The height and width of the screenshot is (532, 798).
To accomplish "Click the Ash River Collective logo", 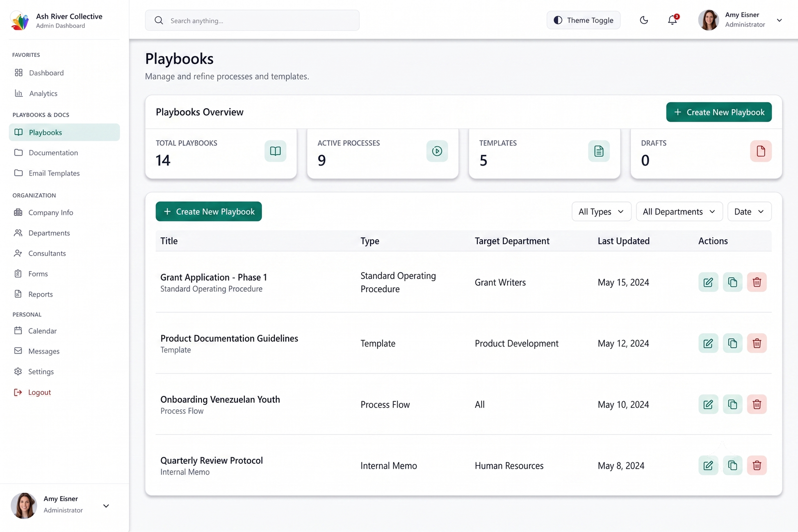I will pyautogui.click(x=20, y=21).
